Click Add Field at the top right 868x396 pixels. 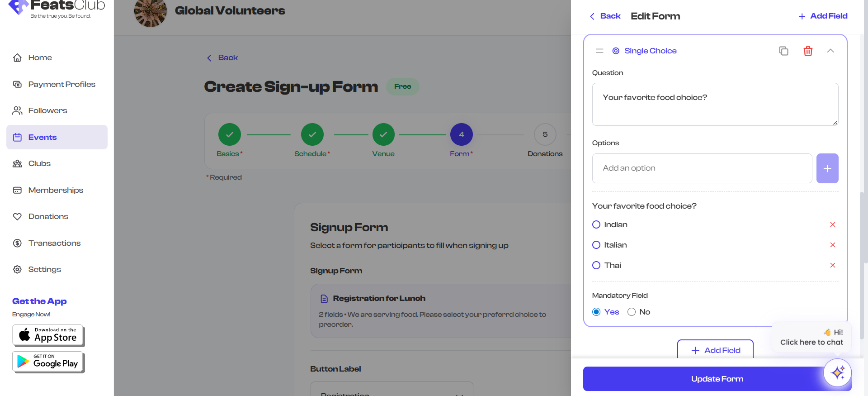tap(823, 16)
